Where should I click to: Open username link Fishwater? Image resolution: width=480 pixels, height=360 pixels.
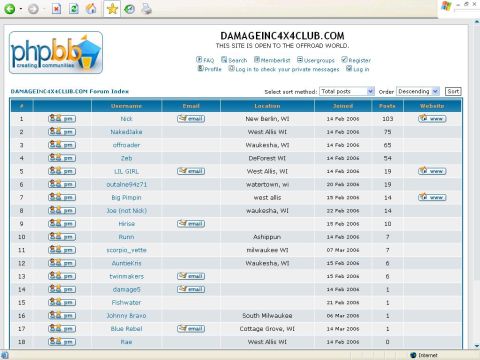(x=126, y=302)
